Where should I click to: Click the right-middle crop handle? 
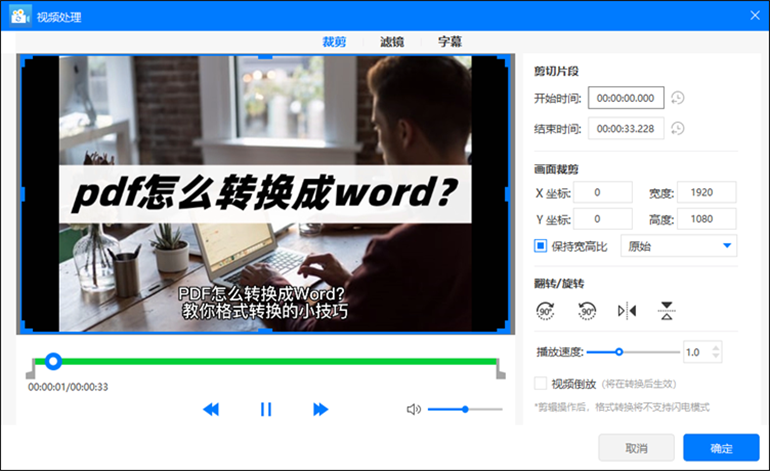[x=507, y=194]
